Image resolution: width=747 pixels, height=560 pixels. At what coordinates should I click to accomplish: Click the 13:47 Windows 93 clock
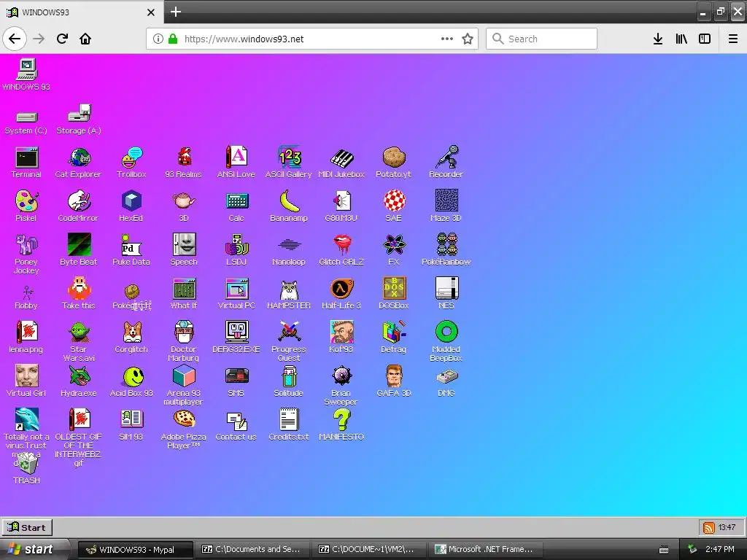[727, 527]
